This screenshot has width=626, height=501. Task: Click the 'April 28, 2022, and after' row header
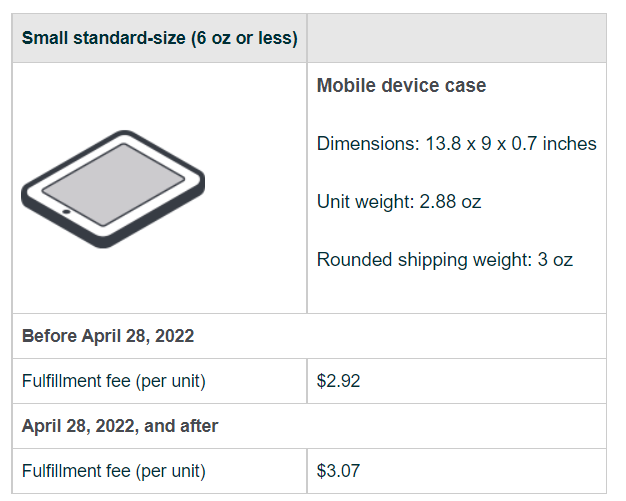(x=120, y=426)
